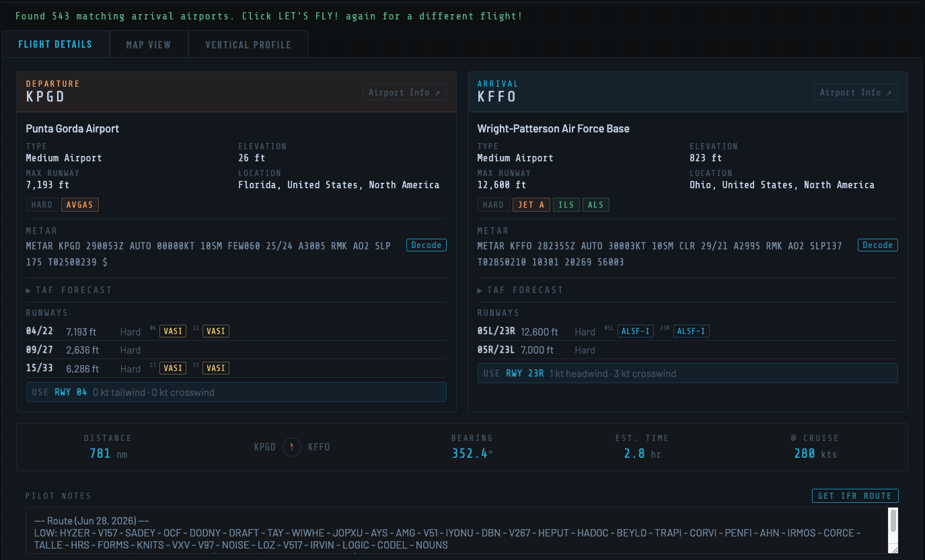Image resolution: width=925 pixels, height=560 pixels.
Task: Open the Vertical Profile tab
Action: coord(248,45)
